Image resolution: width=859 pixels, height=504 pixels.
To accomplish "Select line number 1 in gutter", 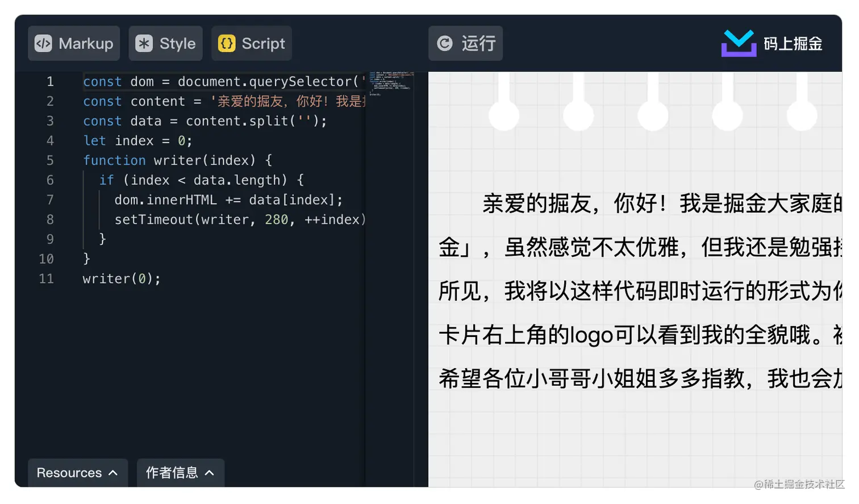I will pyautogui.click(x=50, y=82).
